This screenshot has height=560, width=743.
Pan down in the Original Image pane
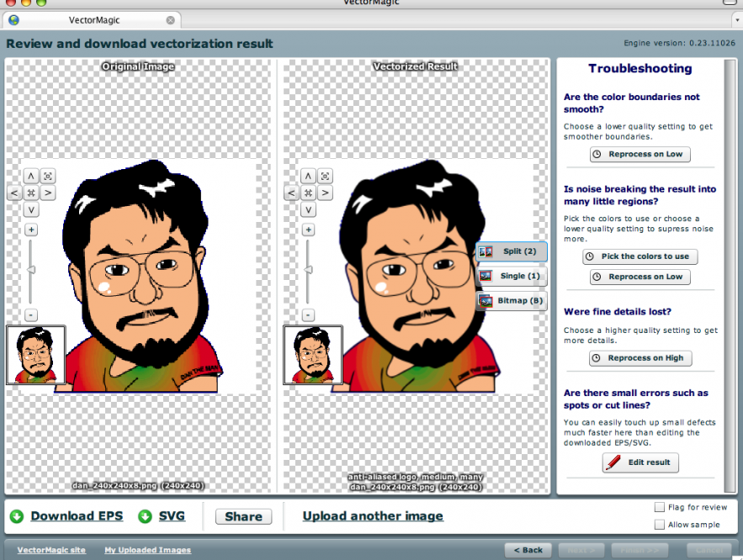tap(31, 209)
